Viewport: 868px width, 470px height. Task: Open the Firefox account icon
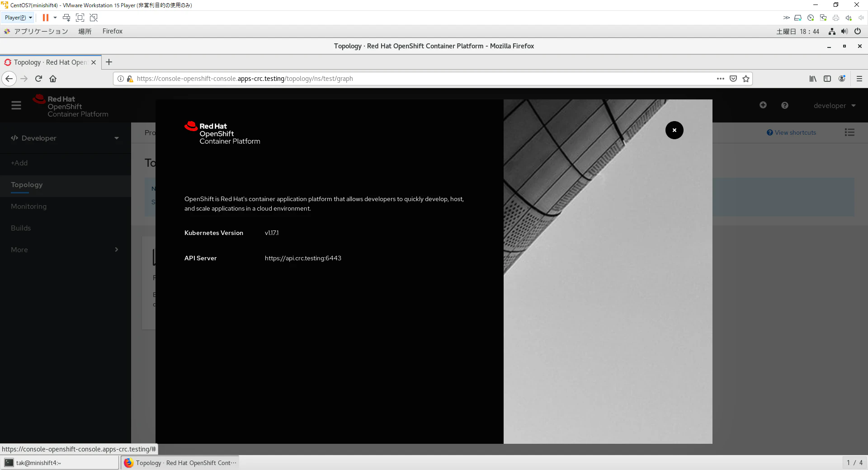(x=842, y=79)
